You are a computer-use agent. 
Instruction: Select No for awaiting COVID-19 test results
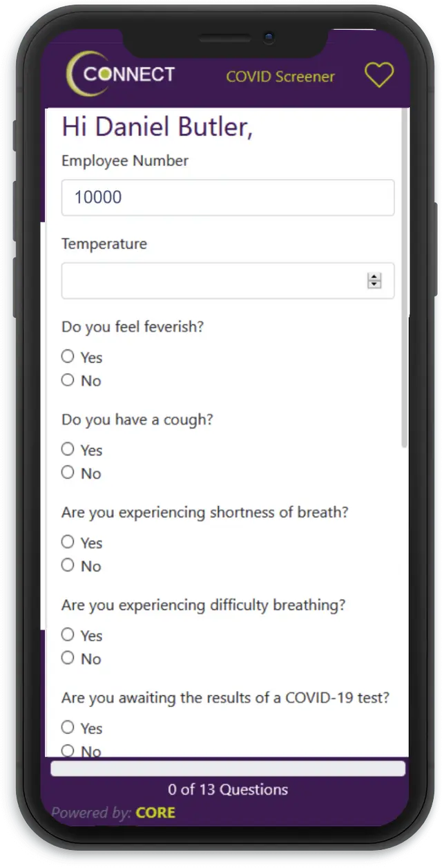[68, 750]
